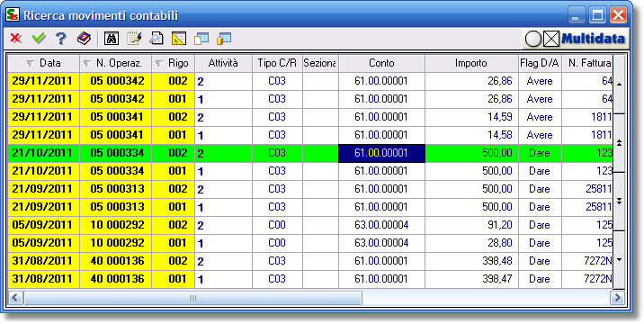The width and height of the screenshot is (644, 324).
Task: Click the green checkmark confirm icon
Action: (x=39, y=39)
